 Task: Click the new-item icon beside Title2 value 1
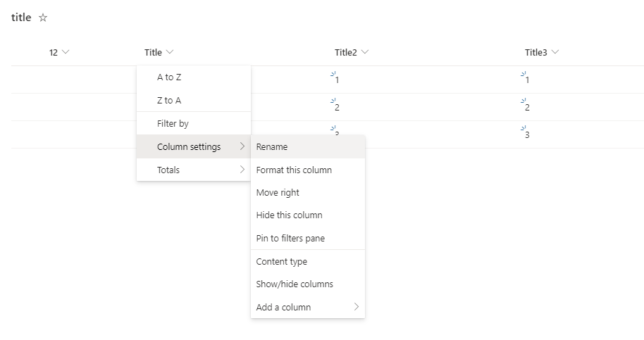pyautogui.click(x=333, y=74)
